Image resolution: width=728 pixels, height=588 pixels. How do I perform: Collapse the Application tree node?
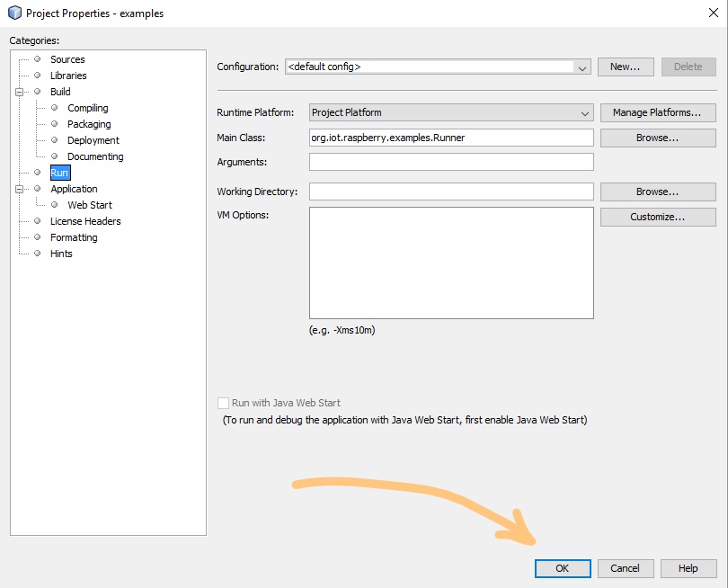click(x=19, y=189)
